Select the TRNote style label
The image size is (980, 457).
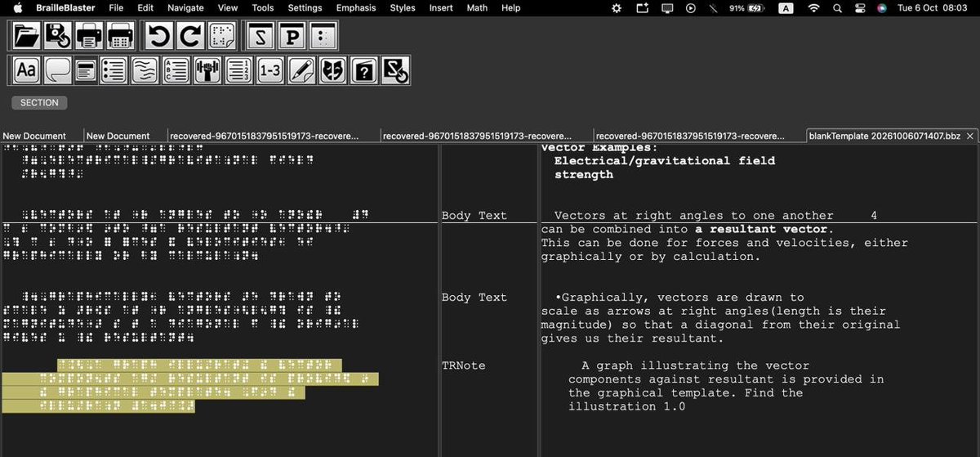point(464,365)
